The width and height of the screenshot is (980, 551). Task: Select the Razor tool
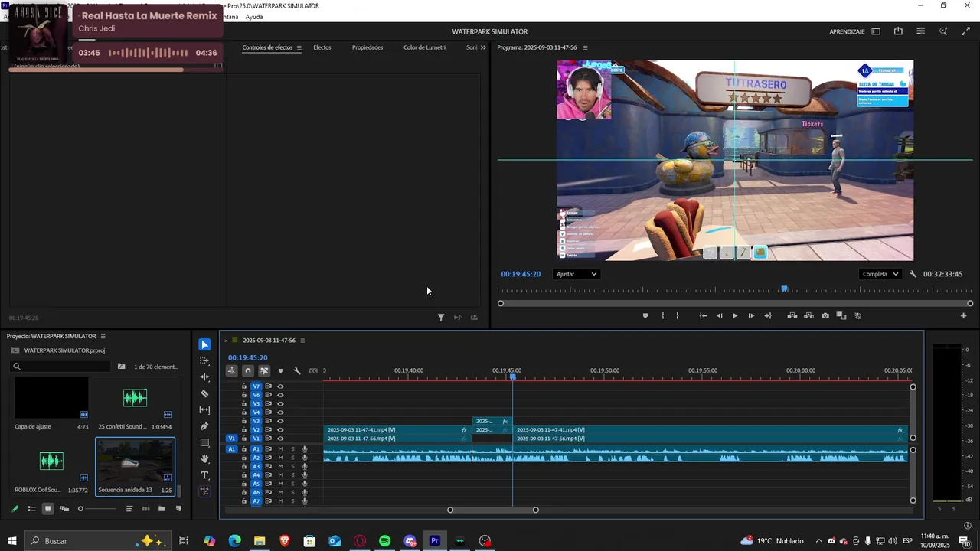(x=204, y=393)
